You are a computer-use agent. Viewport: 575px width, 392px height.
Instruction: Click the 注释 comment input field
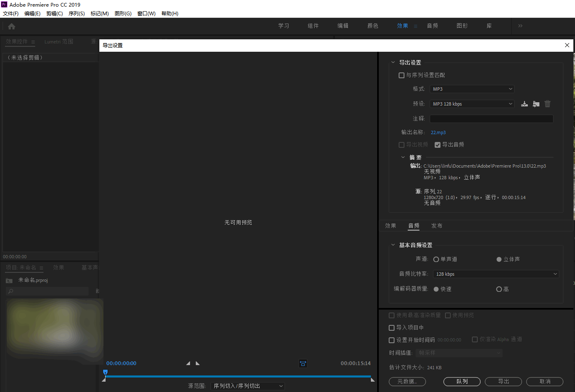(x=491, y=119)
